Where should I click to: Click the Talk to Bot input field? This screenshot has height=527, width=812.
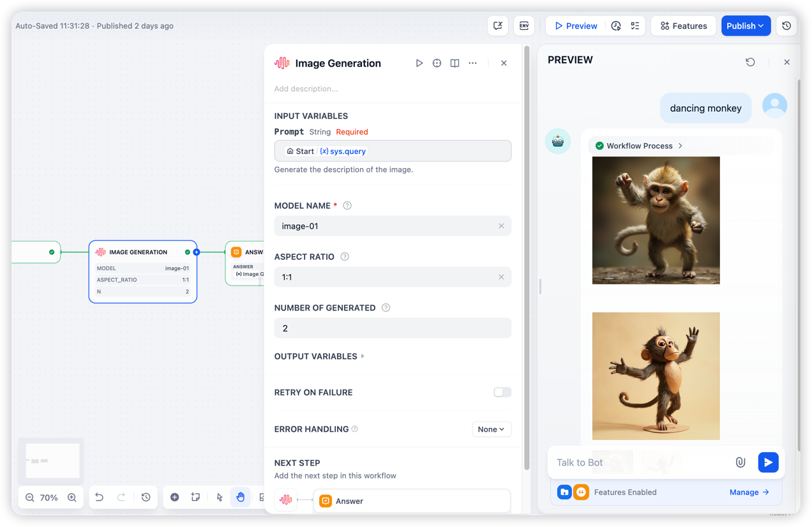638,462
